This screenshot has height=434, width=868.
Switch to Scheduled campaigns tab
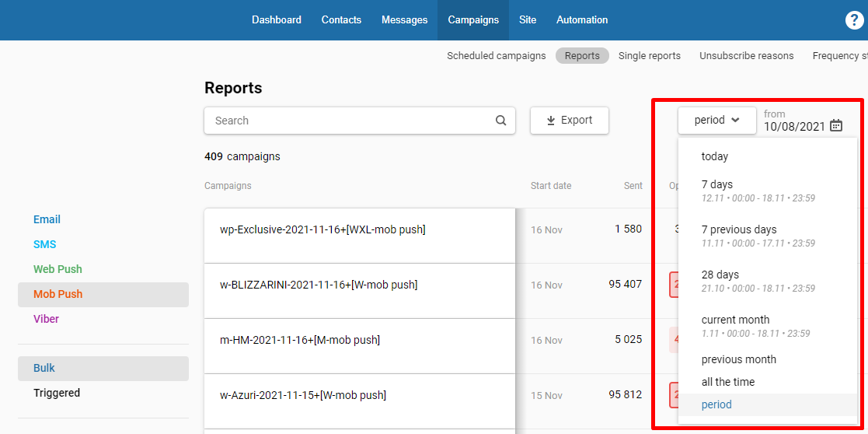pyautogui.click(x=496, y=56)
